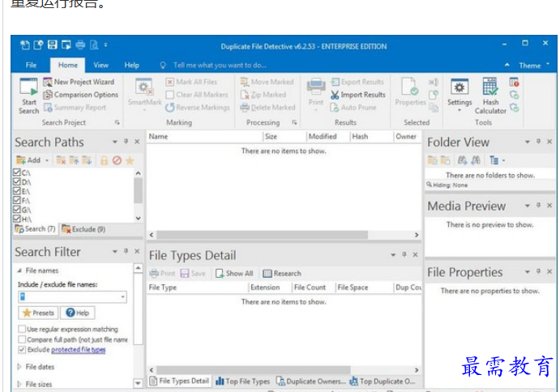560x392 pixels.
Task: Uncheck the G:\ search path
Action: 16,210
